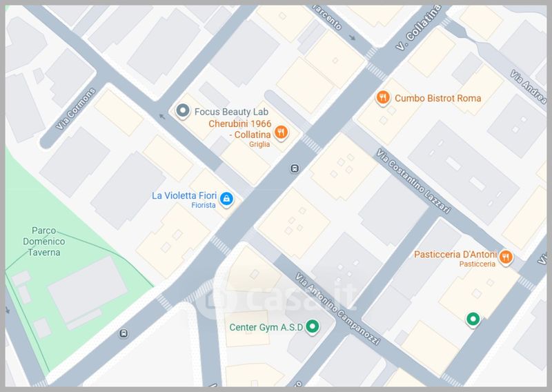Click the Center Gym A.S.D green marker
Image resolution: width=552 pixels, height=392 pixels.
[x=312, y=327]
